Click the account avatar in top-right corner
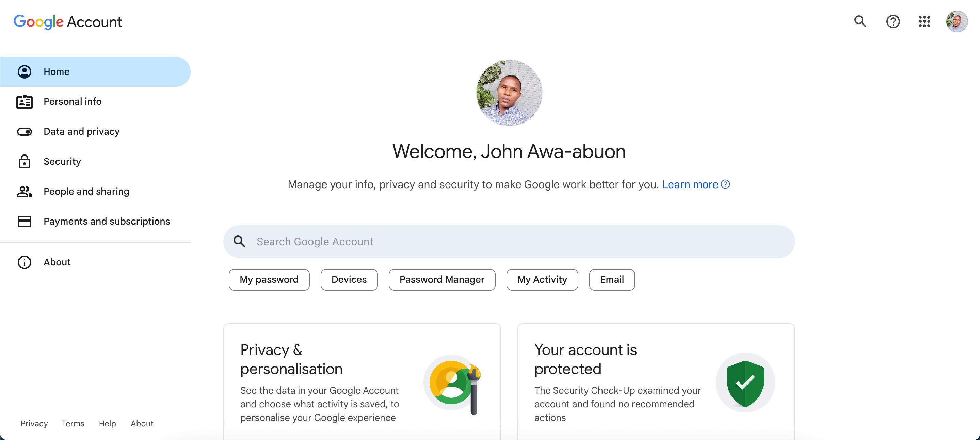 point(957,21)
